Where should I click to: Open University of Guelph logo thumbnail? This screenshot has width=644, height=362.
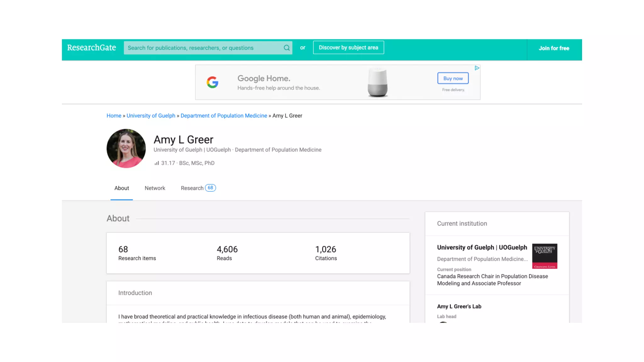coord(544,256)
